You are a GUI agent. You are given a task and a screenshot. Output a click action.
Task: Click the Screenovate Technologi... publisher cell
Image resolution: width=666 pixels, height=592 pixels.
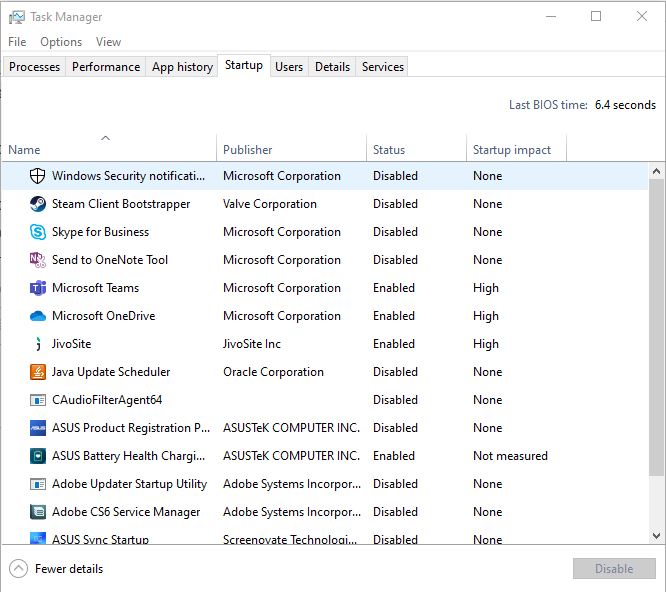tap(290, 539)
